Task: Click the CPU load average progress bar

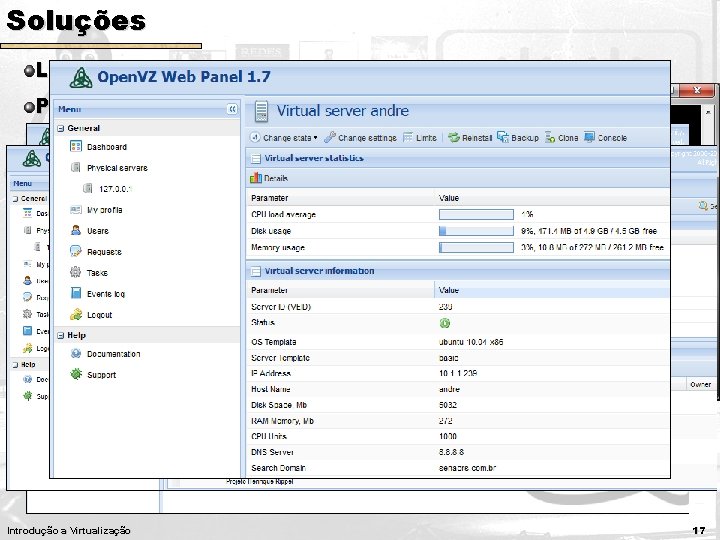Action: [476, 214]
